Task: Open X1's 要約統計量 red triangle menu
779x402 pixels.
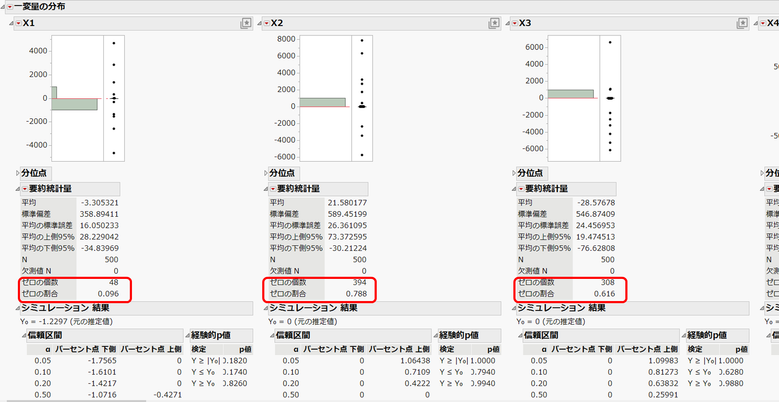Action: [25, 189]
